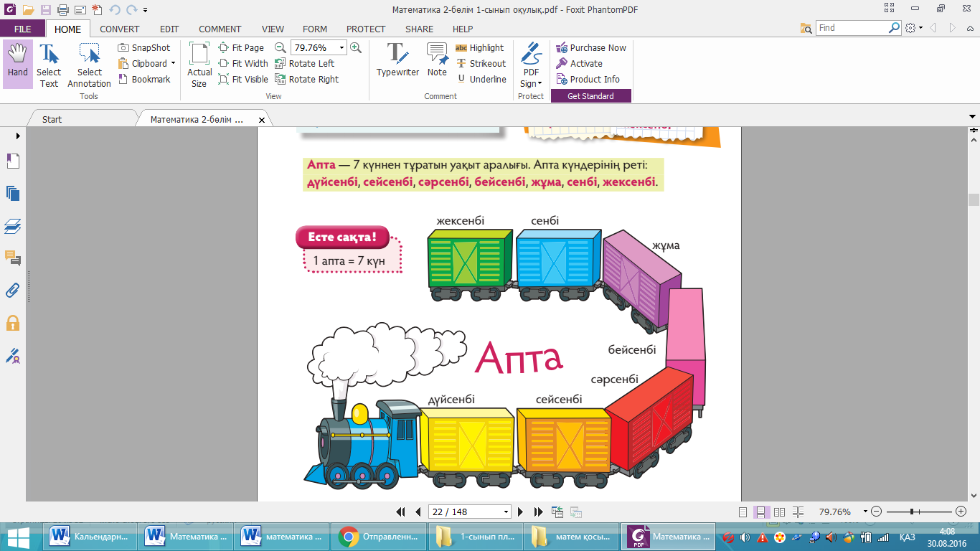This screenshot has width=980, height=551.
Task: Open Clipboard dropdown arrow
Action: click(x=173, y=64)
